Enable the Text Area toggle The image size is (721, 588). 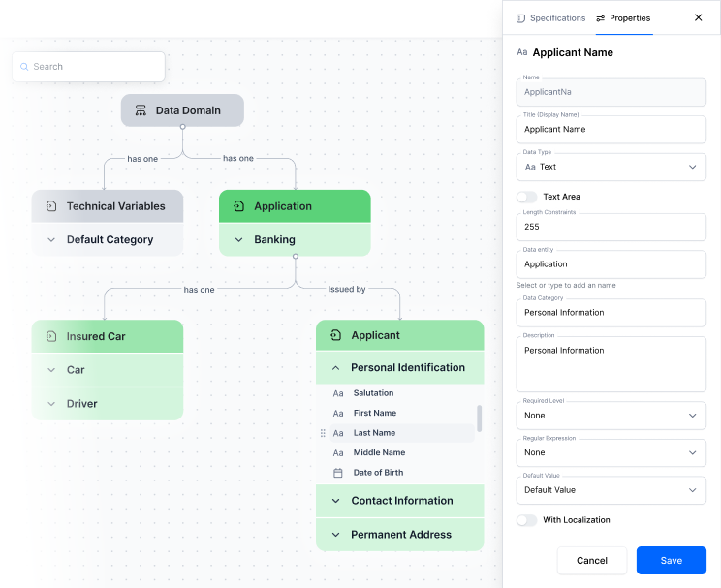(526, 197)
